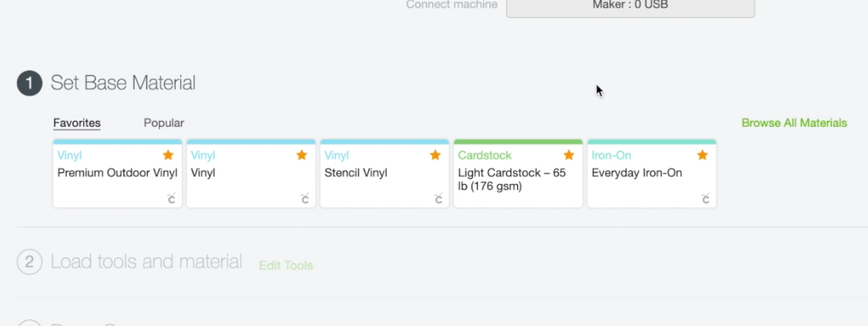This screenshot has width=868, height=326.
Task: Toggle the star on Stencil Vinyl
Action: [x=435, y=155]
